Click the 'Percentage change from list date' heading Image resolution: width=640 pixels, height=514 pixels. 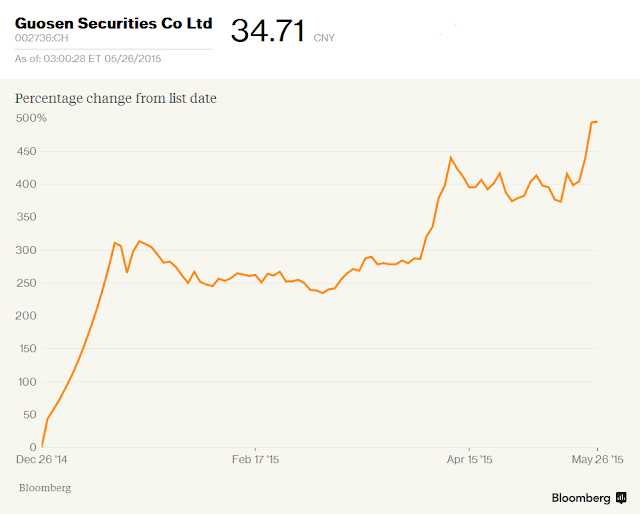click(116, 98)
